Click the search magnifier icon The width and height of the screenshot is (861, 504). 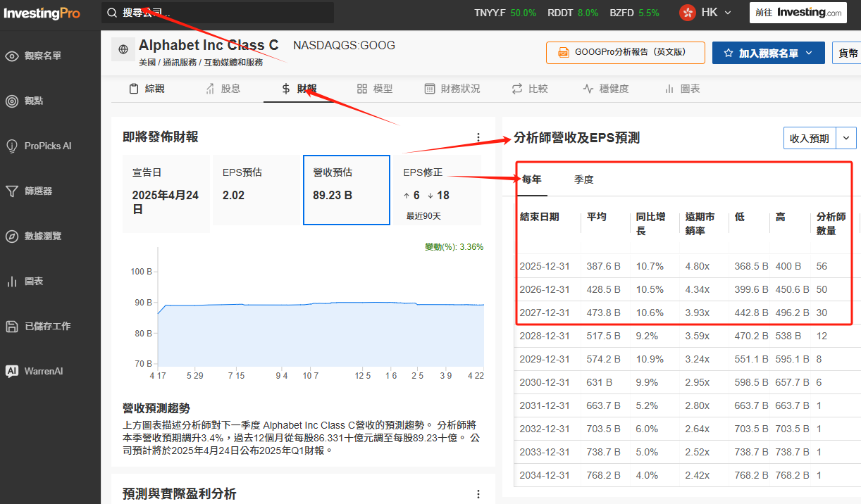tap(112, 13)
